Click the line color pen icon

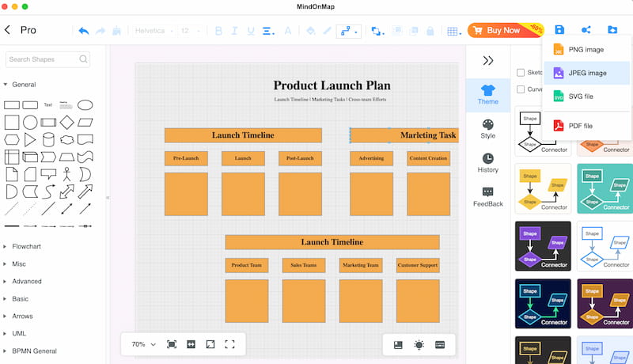coord(327,31)
